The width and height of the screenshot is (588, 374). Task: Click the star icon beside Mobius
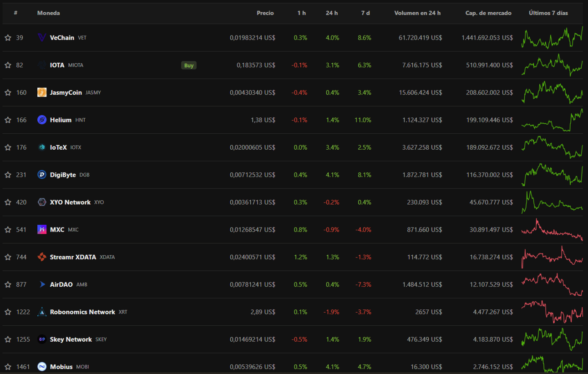coord(8,367)
